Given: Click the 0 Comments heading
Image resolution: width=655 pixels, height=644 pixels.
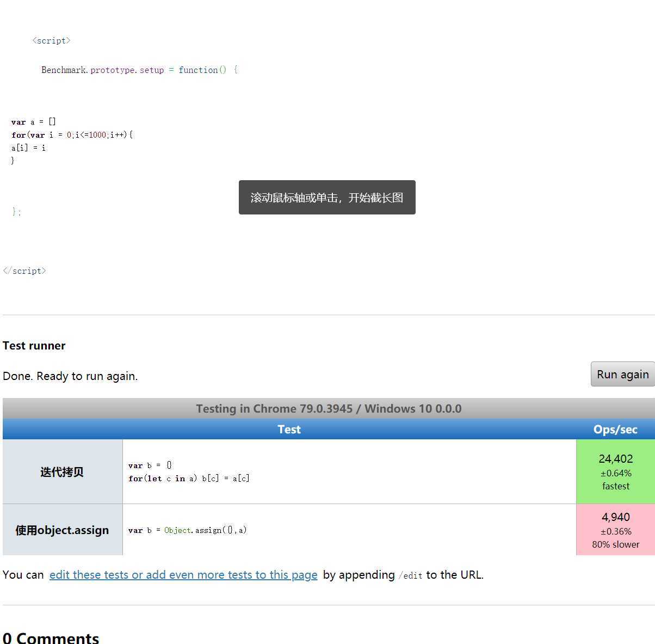Looking at the screenshot, I should 51,637.
